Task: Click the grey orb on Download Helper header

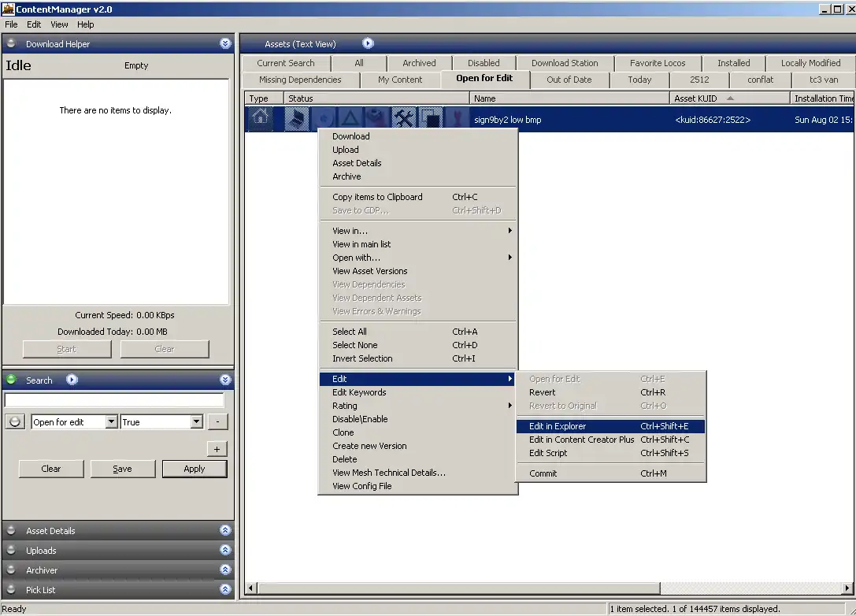Action: point(11,44)
